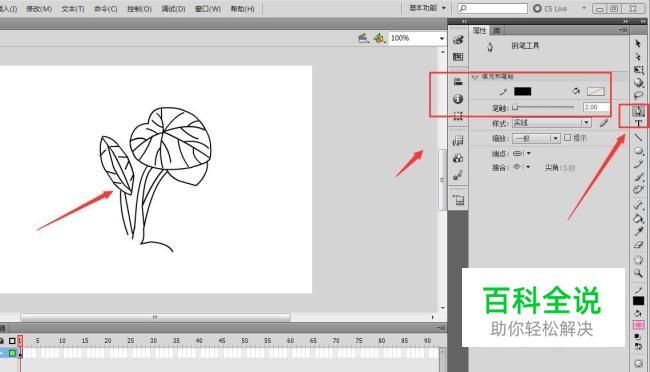Toggle the 提示 hinting checkbox
The image size is (650, 372).
[x=568, y=137]
